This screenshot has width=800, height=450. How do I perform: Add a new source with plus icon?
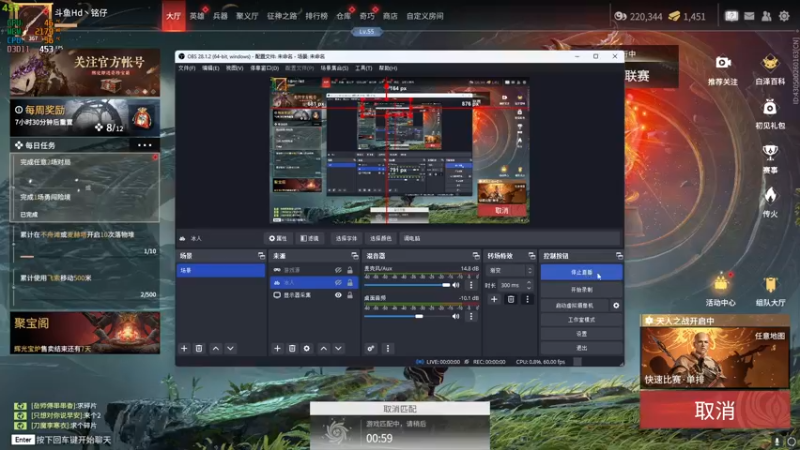click(x=277, y=348)
